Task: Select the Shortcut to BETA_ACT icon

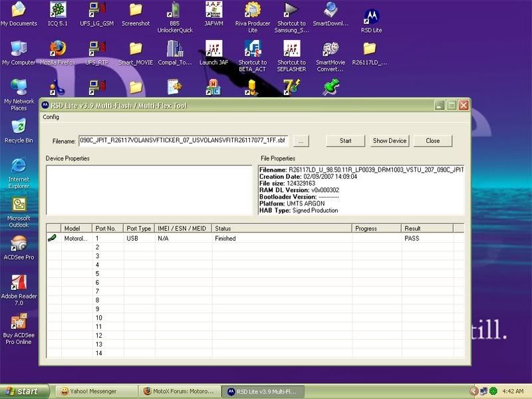Action: (x=253, y=56)
